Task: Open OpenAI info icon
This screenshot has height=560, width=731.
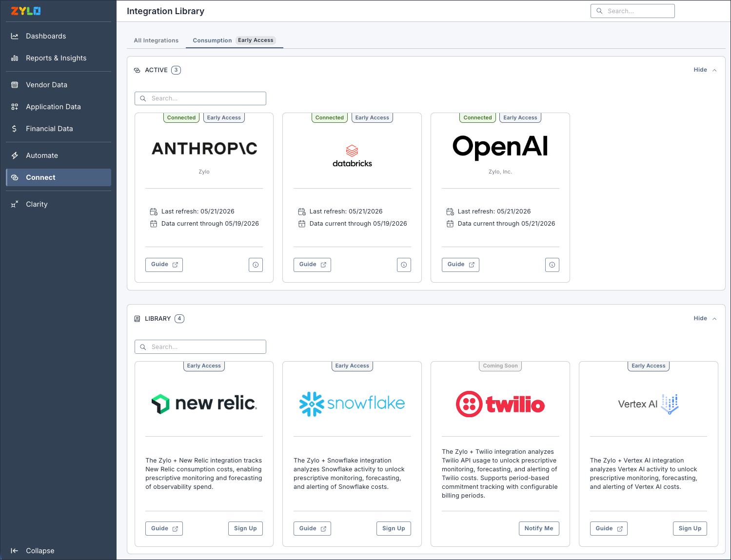Action: point(552,265)
